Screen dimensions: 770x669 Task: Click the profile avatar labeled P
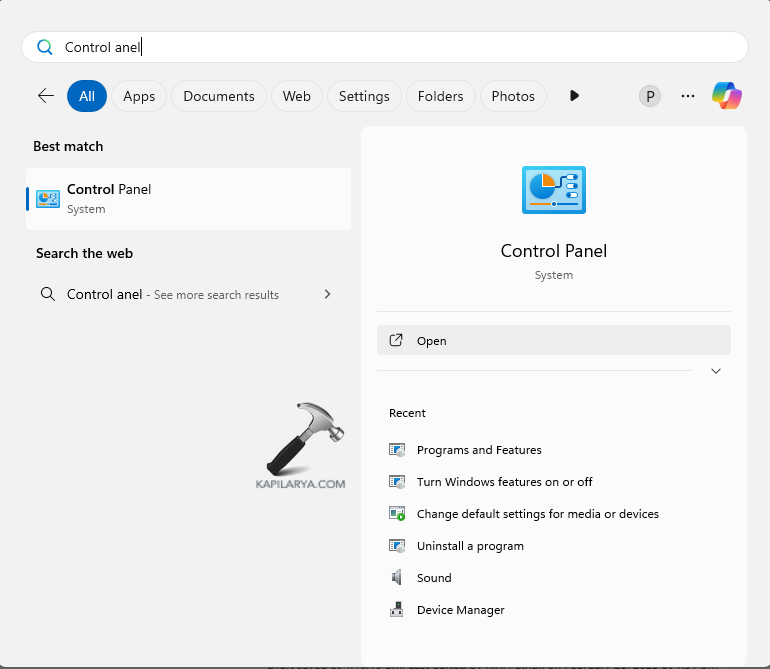(x=650, y=96)
